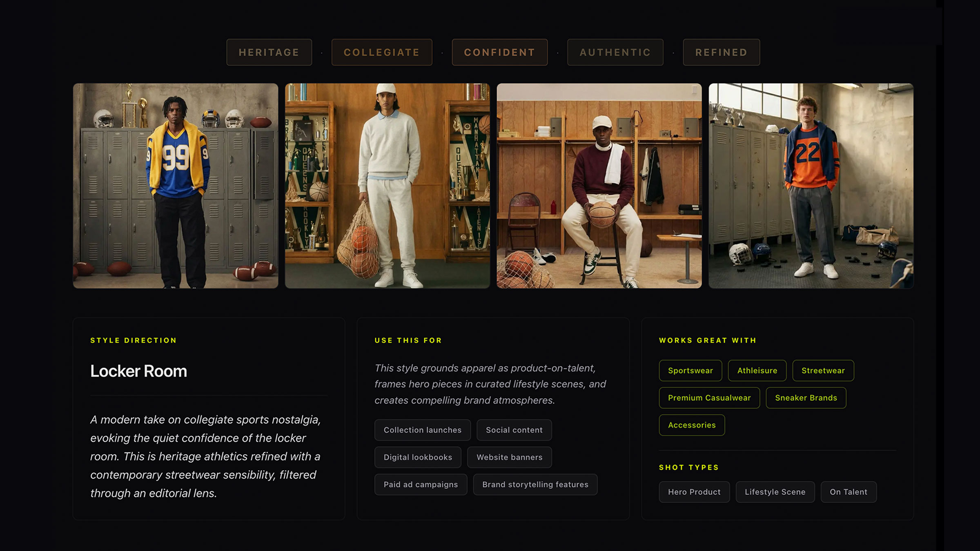View the seated man holding basketball photo
980x551 pixels.
[599, 186]
